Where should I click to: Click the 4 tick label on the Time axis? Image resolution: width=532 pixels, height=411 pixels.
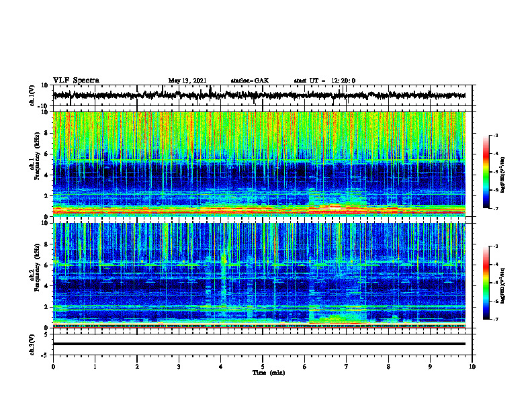(221, 367)
